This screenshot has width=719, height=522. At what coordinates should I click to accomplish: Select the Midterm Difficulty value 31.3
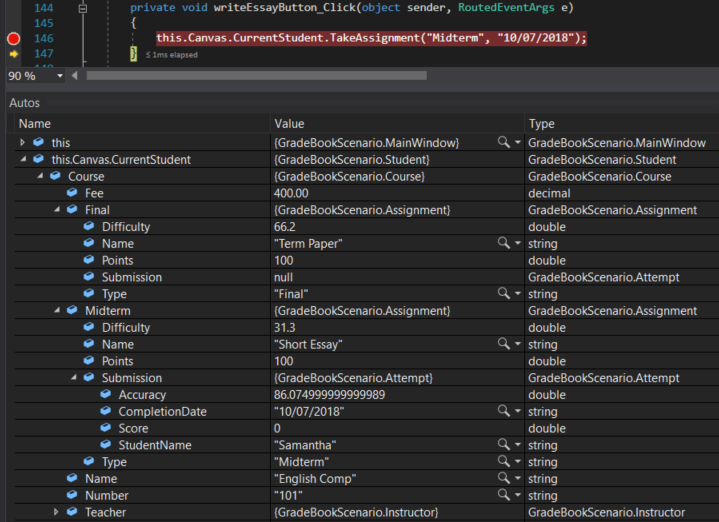pyautogui.click(x=285, y=328)
